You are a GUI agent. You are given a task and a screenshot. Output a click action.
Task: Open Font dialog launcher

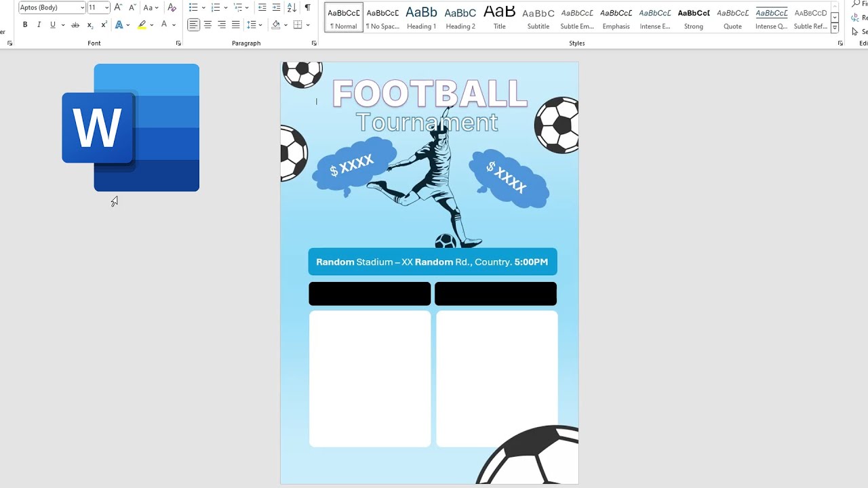click(x=178, y=43)
